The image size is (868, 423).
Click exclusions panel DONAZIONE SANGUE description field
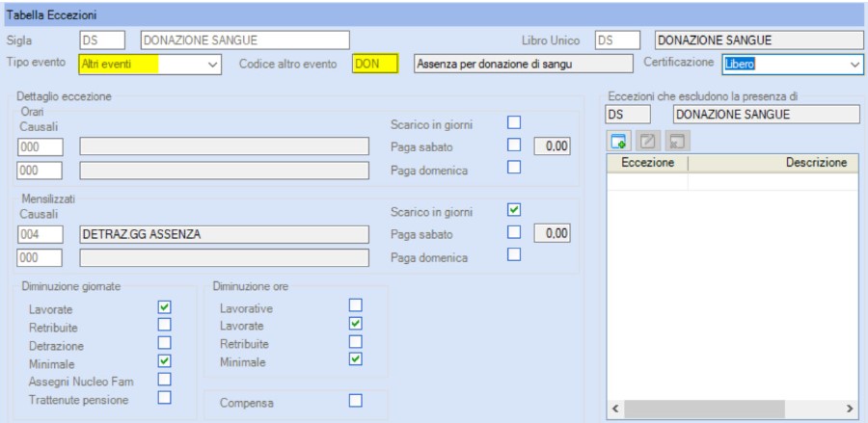click(x=767, y=115)
